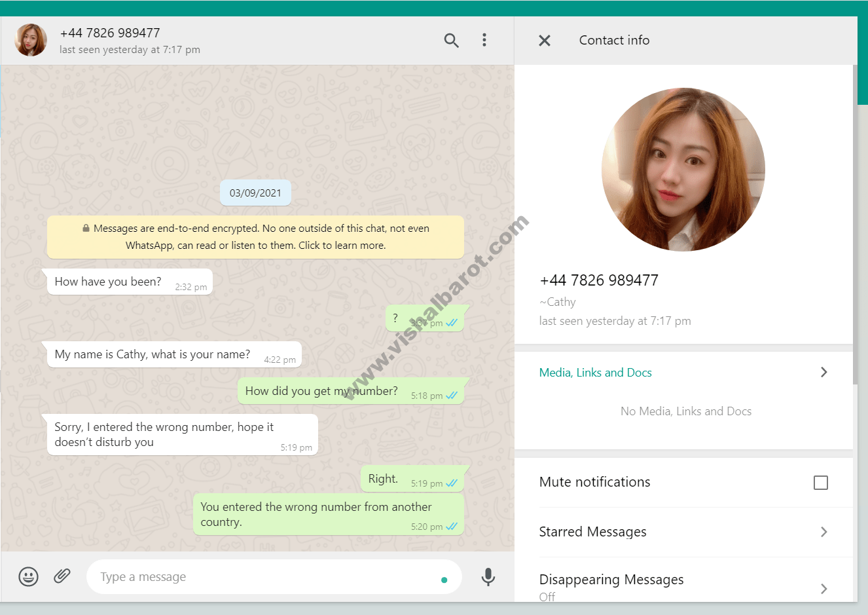Expand Starred Messages chevron
Image resolution: width=868 pixels, height=615 pixels.
[824, 532]
